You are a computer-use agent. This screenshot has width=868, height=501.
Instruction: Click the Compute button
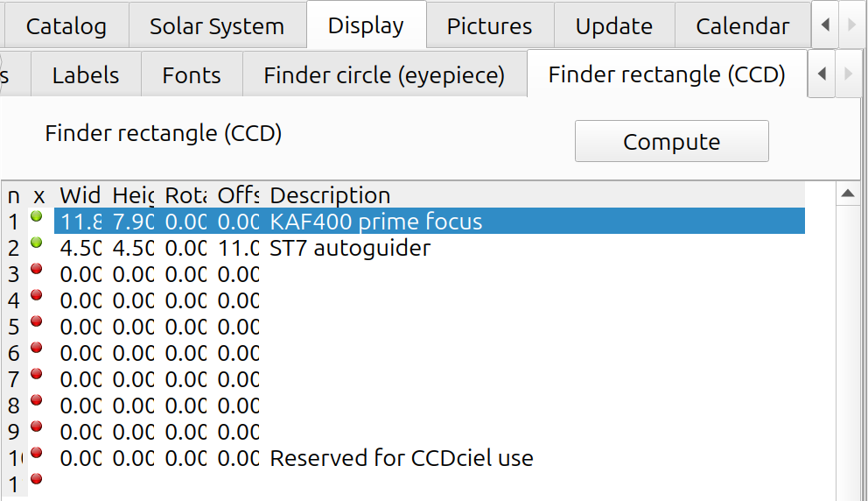point(671,141)
